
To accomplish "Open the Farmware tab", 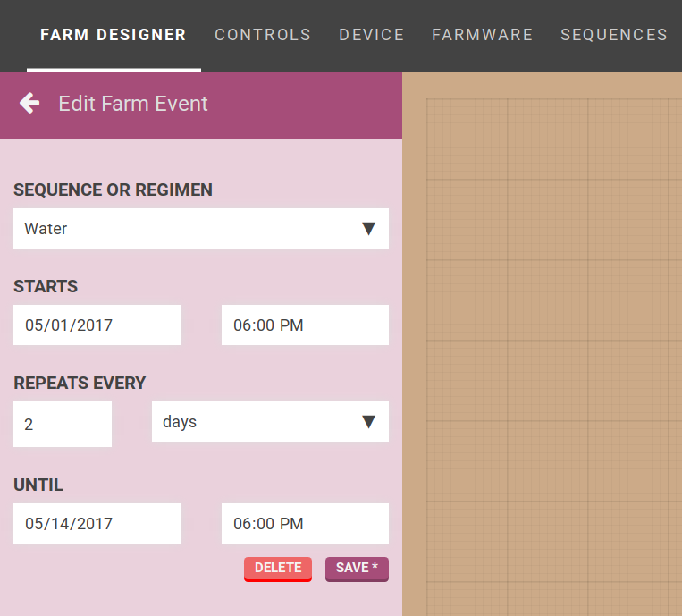I will [x=482, y=35].
